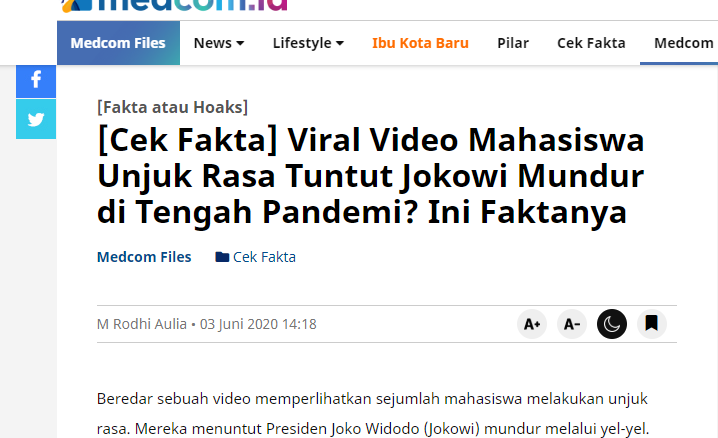The width and height of the screenshot is (718, 438).
Task: Toggle dark mode moon icon
Action: [612, 324]
